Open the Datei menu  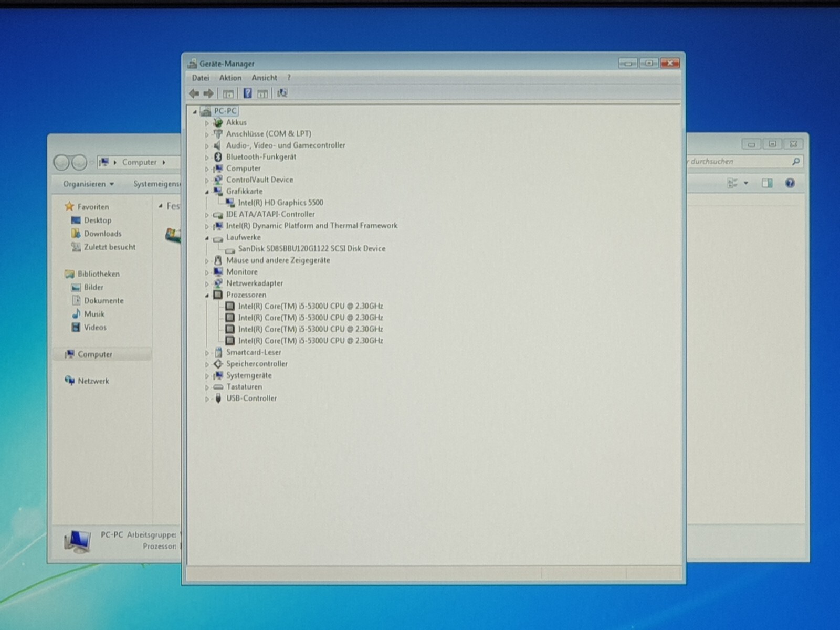point(201,78)
